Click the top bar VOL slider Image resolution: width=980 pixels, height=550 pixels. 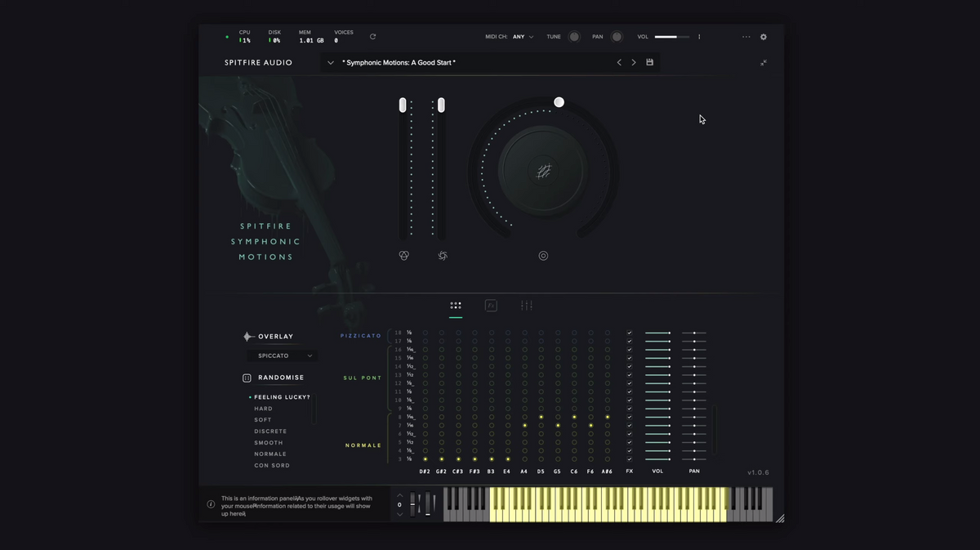coord(671,37)
